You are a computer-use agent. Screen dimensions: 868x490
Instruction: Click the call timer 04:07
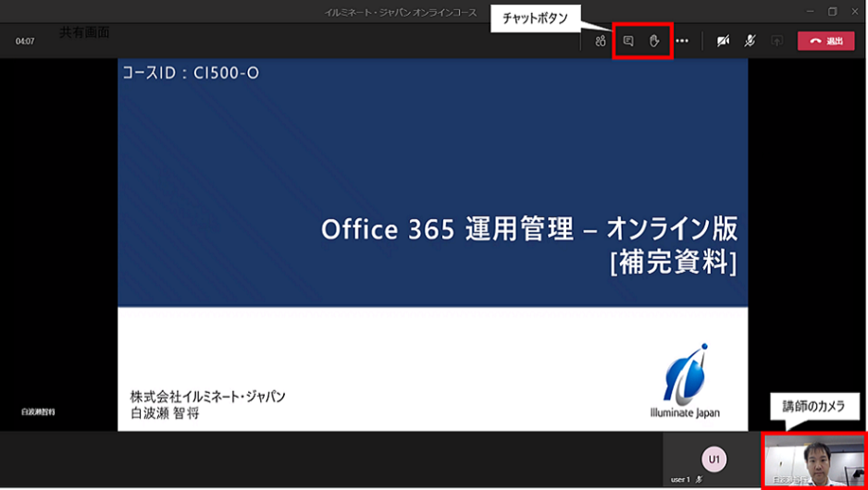tap(25, 42)
